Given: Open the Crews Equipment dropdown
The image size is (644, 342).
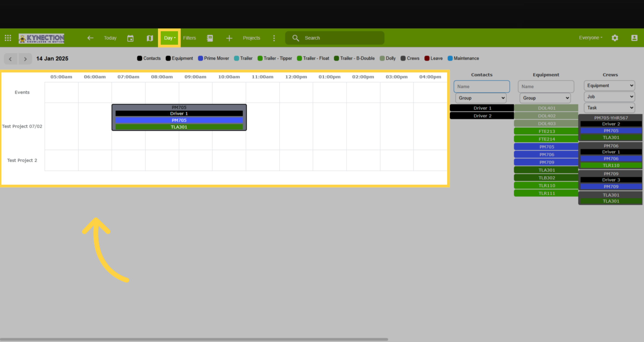Looking at the screenshot, I should [x=609, y=85].
